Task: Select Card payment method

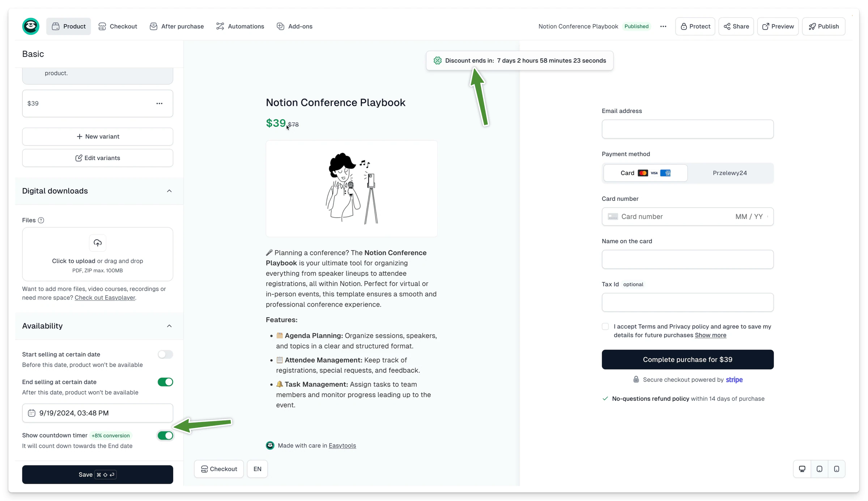Action: point(646,173)
